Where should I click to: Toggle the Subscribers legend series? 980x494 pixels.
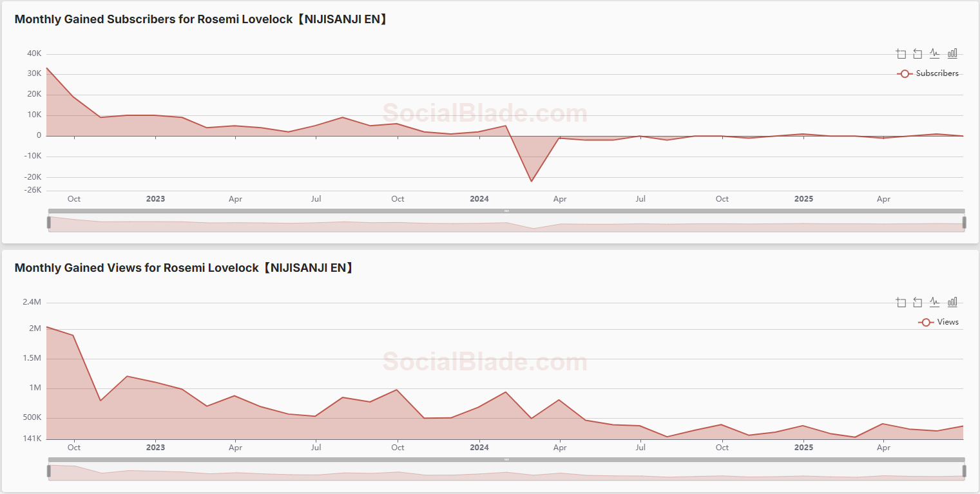pyautogui.click(x=928, y=73)
